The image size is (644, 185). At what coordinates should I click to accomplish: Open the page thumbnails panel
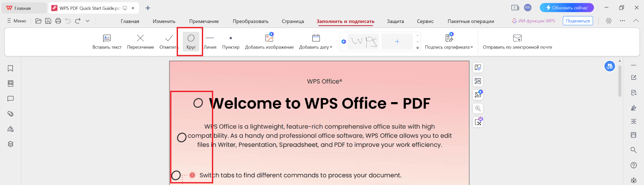click(x=10, y=84)
